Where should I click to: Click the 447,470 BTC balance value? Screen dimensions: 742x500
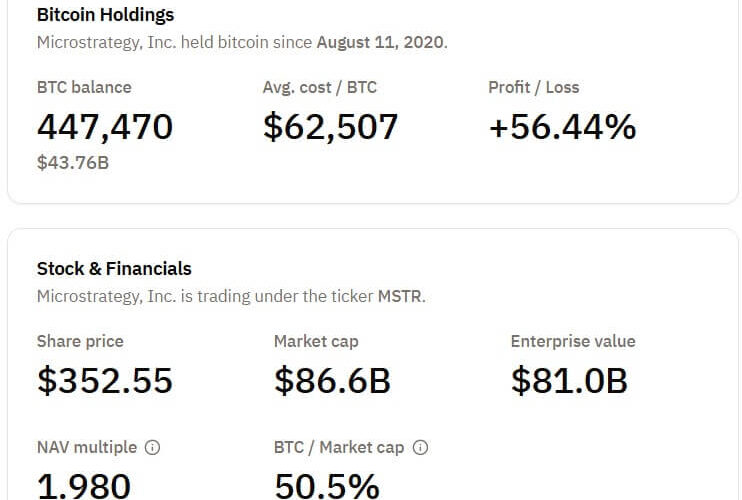coord(105,127)
